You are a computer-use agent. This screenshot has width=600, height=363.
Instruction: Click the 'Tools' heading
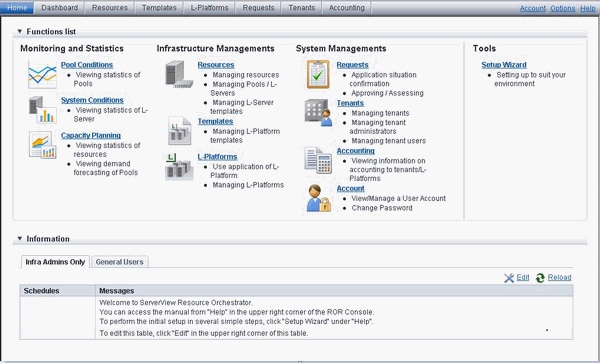pos(484,49)
